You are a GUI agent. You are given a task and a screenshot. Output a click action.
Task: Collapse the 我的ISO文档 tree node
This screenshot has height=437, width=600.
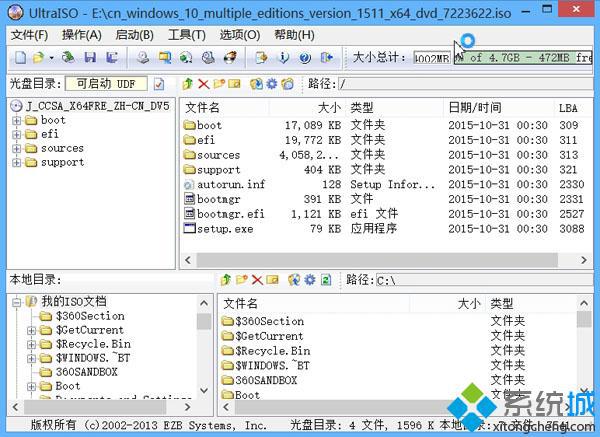pos(16,302)
